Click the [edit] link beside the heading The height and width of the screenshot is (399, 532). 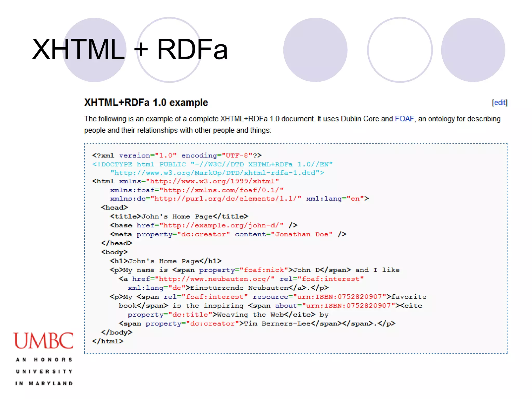click(499, 103)
